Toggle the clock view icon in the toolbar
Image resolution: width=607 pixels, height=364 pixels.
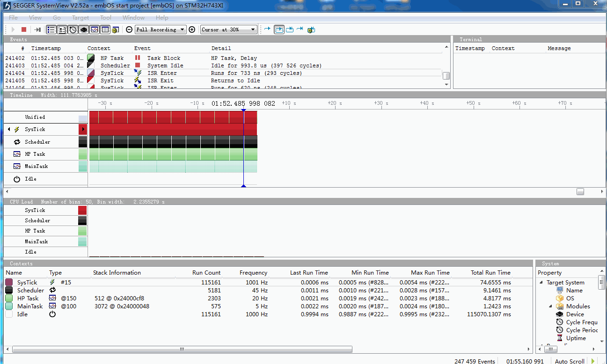(73, 29)
